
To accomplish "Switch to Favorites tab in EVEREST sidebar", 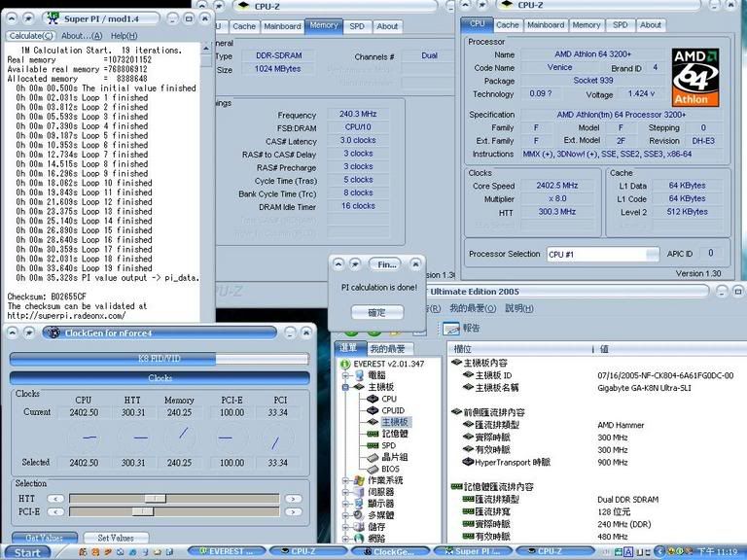I will click(389, 349).
